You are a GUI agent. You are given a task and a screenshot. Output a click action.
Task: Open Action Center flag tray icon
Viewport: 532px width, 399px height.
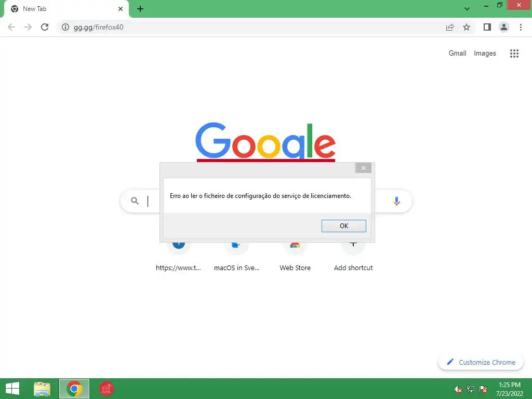pos(483,389)
